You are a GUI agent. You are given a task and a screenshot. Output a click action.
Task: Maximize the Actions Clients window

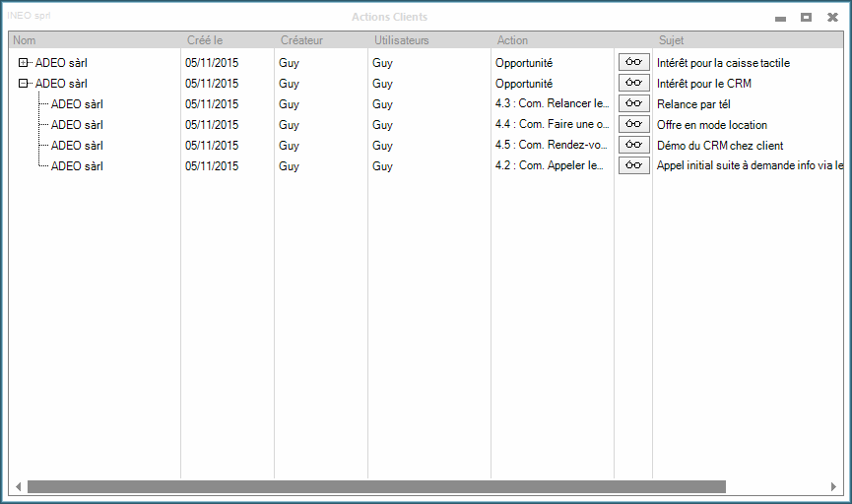[x=806, y=17]
